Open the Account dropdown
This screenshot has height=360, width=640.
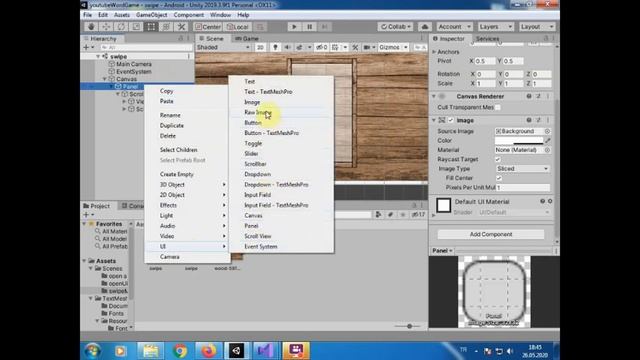click(453, 27)
